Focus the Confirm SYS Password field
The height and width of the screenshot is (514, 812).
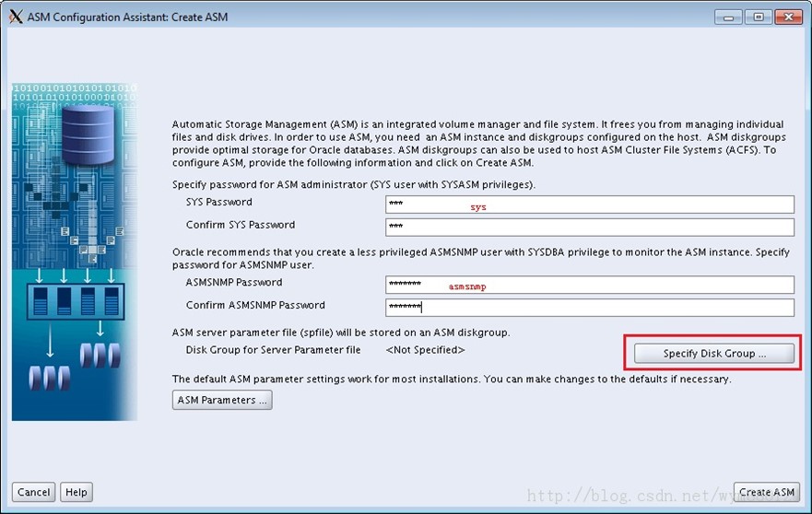[589, 227]
